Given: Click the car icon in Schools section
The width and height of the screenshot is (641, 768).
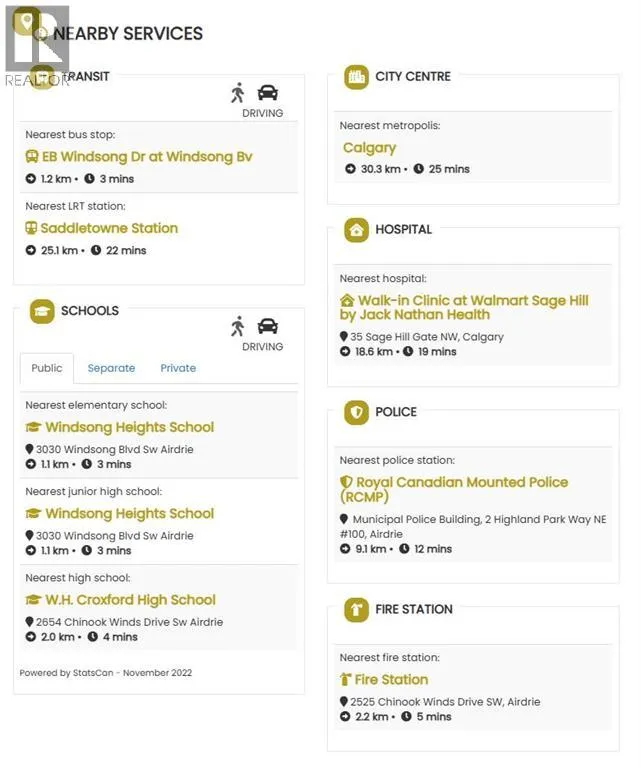Looking at the screenshot, I should (267, 326).
